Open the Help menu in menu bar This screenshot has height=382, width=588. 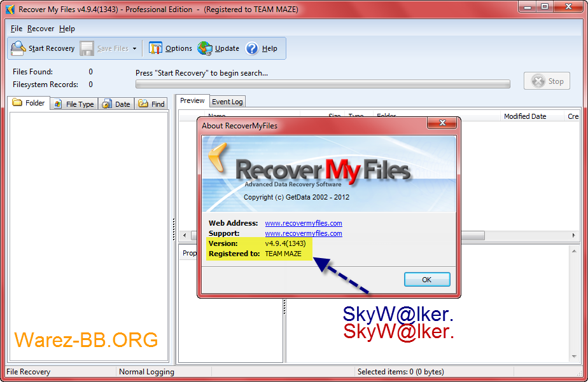pos(67,29)
